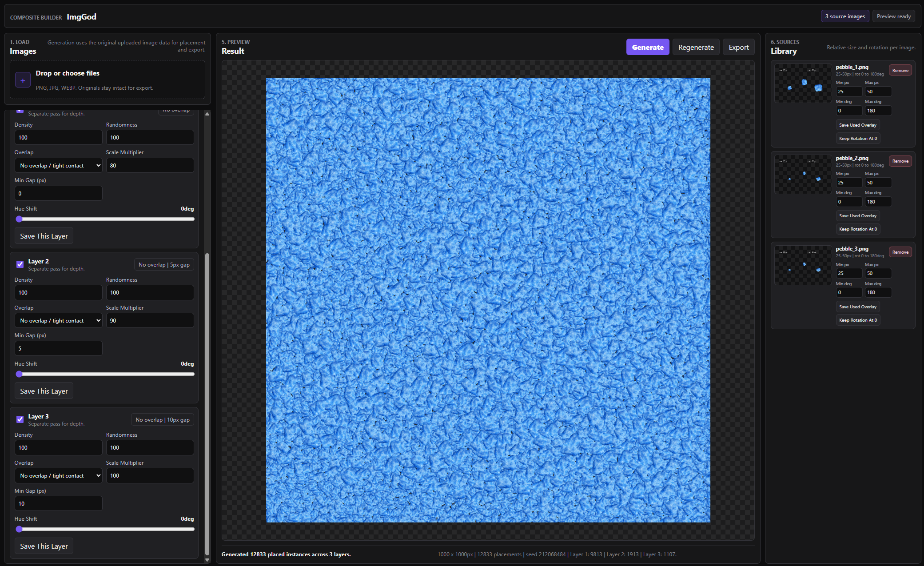
Task: Click the pebble_3.png thumbnail preview
Action: (x=803, y=265)
